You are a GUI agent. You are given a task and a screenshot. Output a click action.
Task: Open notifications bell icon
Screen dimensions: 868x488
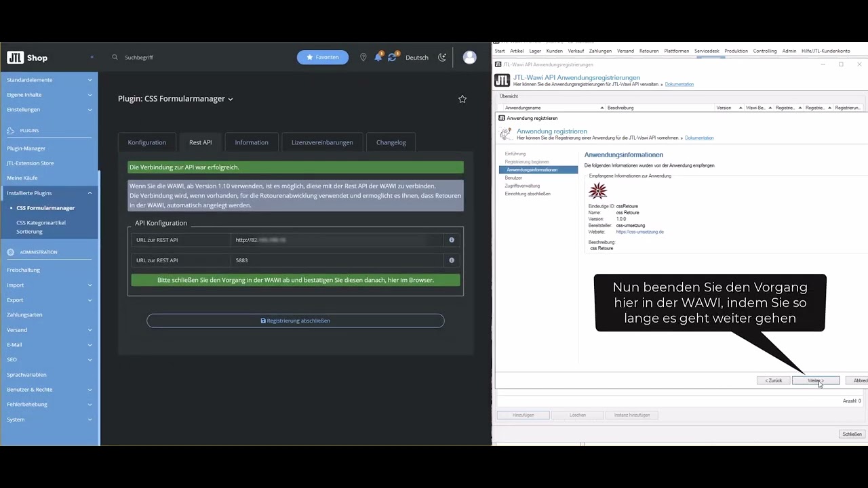(378, 58)
